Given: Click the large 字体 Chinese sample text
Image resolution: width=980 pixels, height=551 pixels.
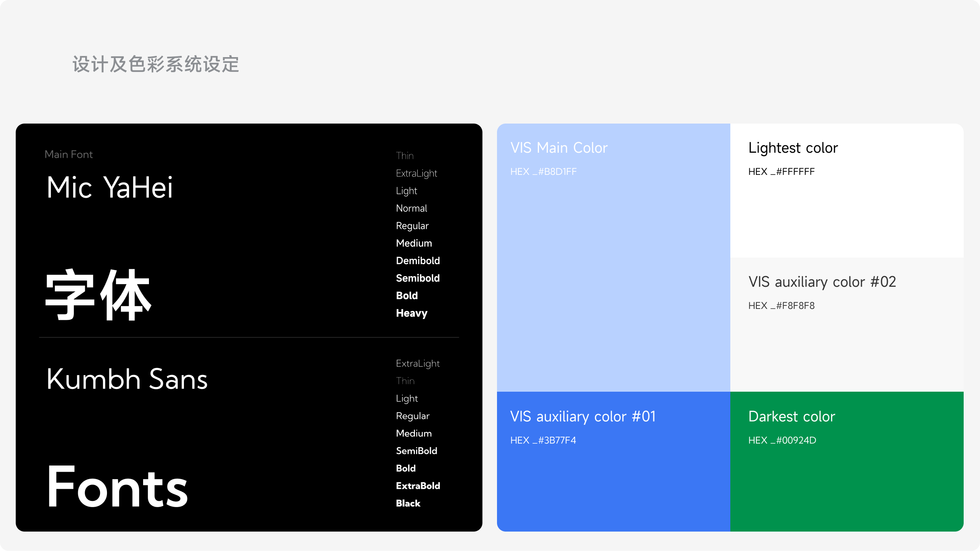Looking at the screenshot, I should click(98, 295).
